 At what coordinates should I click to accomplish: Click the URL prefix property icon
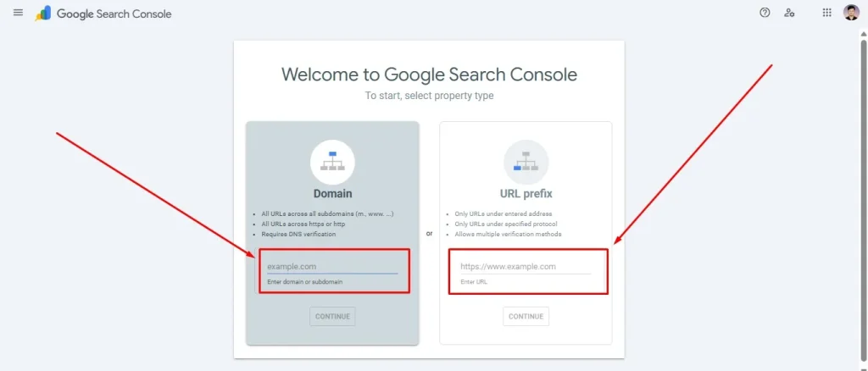point(526,161)
